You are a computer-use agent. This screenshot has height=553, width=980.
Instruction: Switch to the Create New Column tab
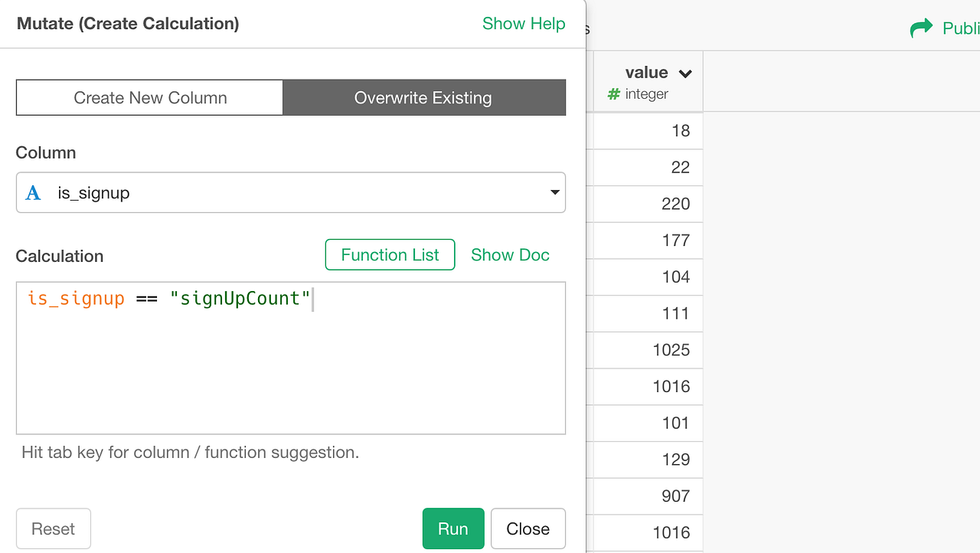coord(149,97)
